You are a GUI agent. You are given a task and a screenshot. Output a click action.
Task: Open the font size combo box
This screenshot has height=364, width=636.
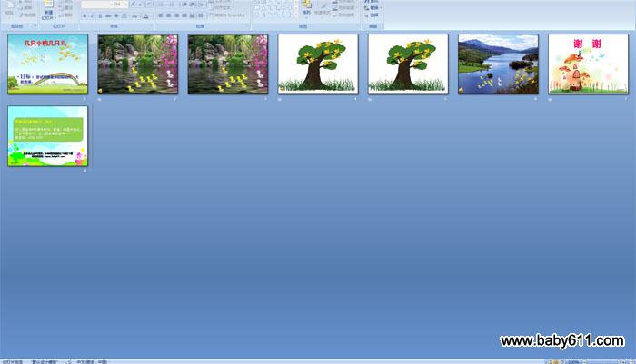121,5
